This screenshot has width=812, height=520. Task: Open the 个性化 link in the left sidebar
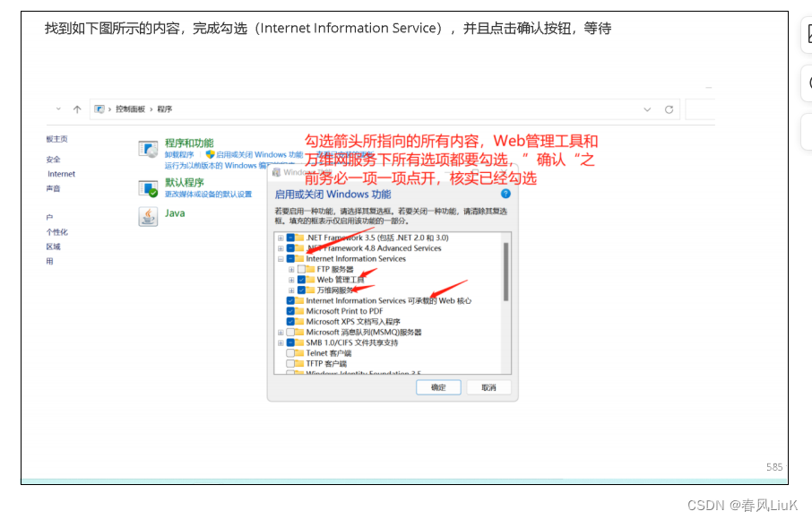tap(57, 232)
